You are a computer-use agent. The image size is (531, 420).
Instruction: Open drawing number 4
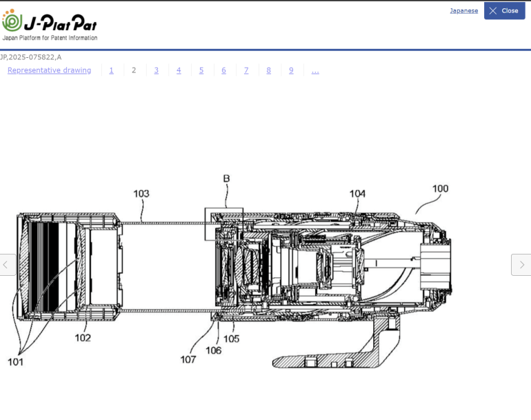click(x=179, y=70)
